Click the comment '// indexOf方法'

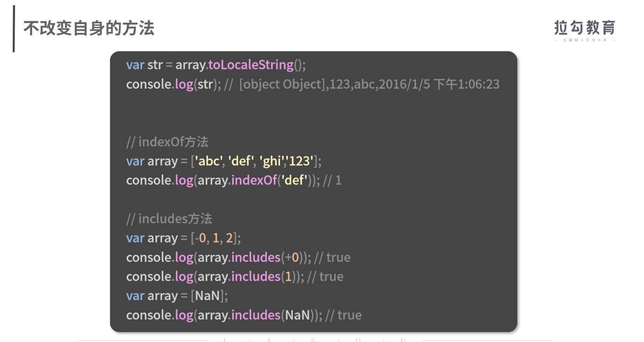(x=167, y=142)
